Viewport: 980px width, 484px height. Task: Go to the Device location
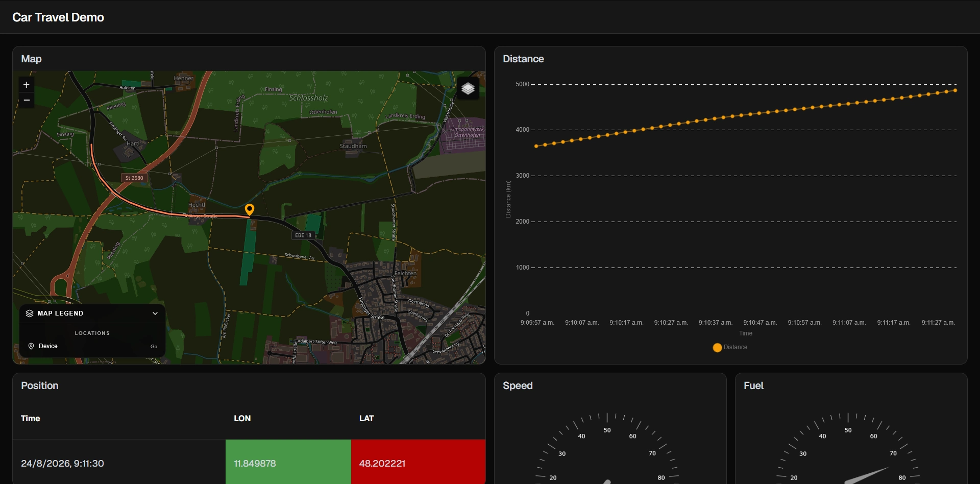(154, 347)
